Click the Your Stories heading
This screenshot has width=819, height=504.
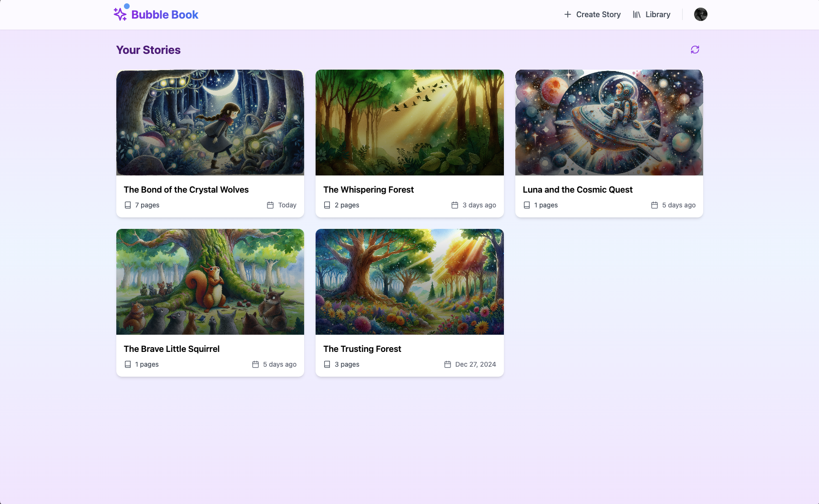tap(148, 50)
